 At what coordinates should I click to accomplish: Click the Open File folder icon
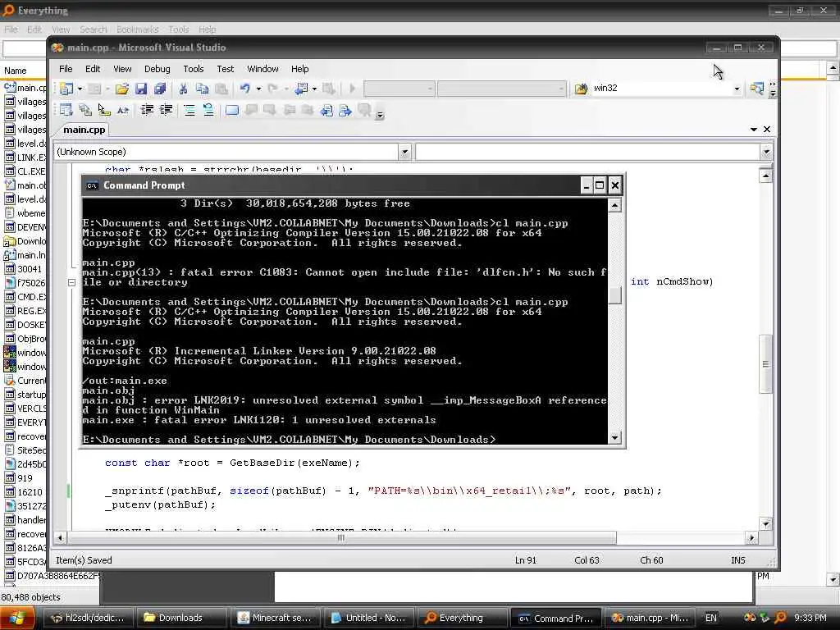121,89
